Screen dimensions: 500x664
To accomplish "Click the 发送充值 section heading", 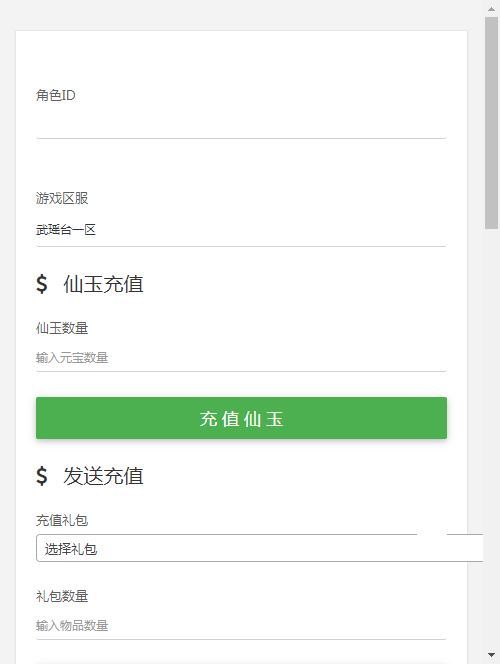I will 103,476.
